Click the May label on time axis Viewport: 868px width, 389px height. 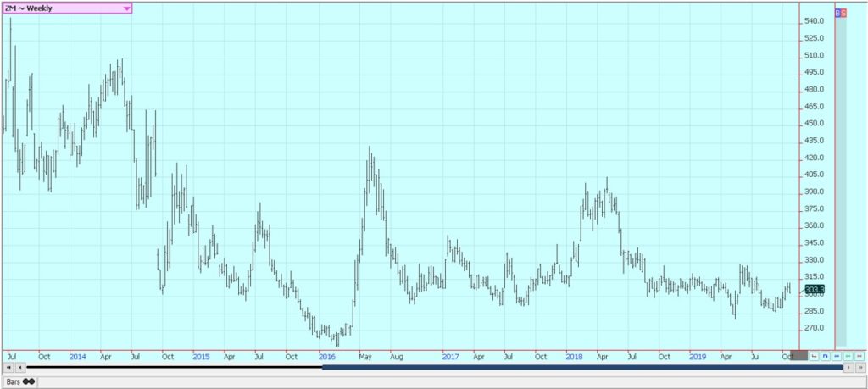(364, 357)
